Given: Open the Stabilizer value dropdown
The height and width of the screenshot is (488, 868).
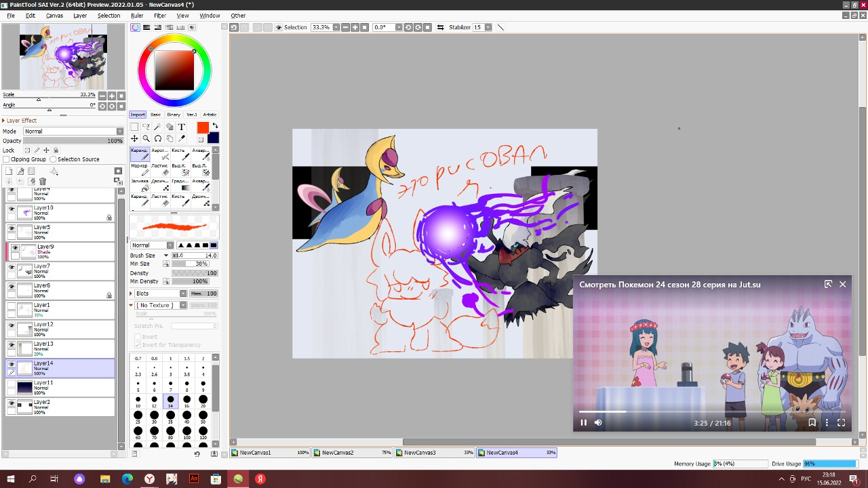Looking at the screenshot, I should [x=488, y=27].
